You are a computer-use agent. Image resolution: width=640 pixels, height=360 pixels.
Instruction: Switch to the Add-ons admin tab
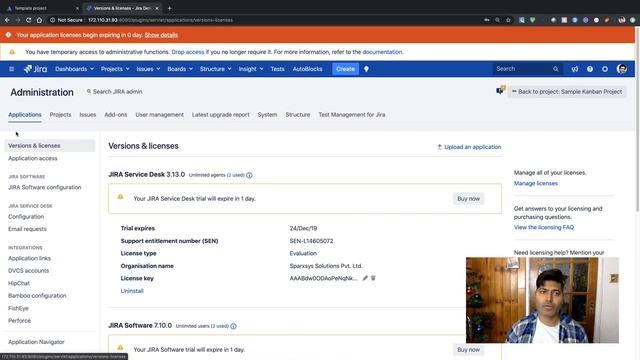click(116, 115)
